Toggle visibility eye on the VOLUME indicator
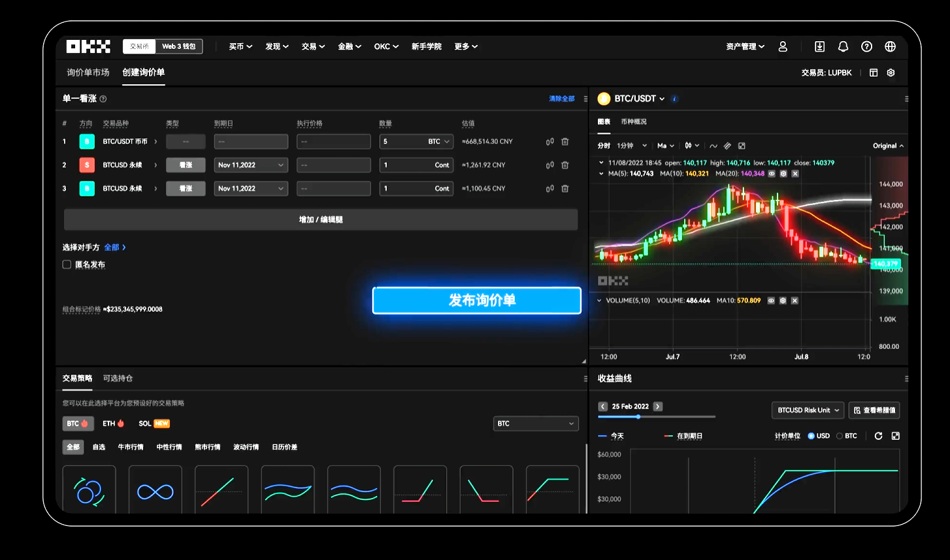The image size is (950, 560). coord(771,301)
